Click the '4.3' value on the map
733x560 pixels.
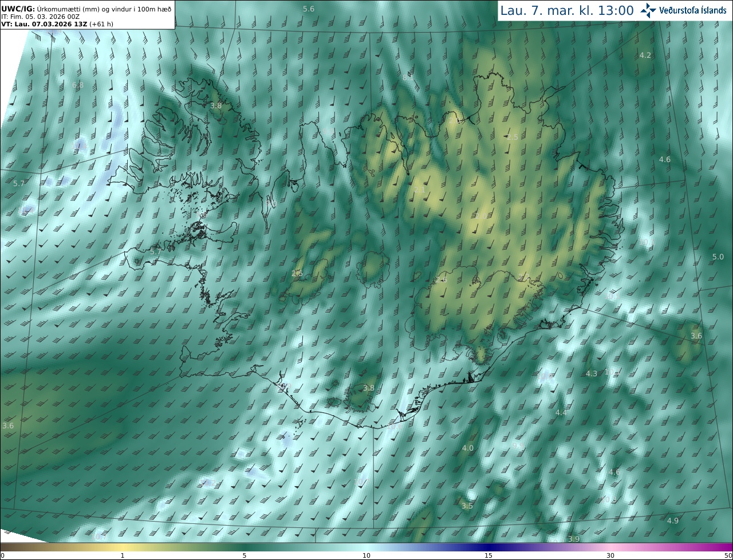pos(592,373)
